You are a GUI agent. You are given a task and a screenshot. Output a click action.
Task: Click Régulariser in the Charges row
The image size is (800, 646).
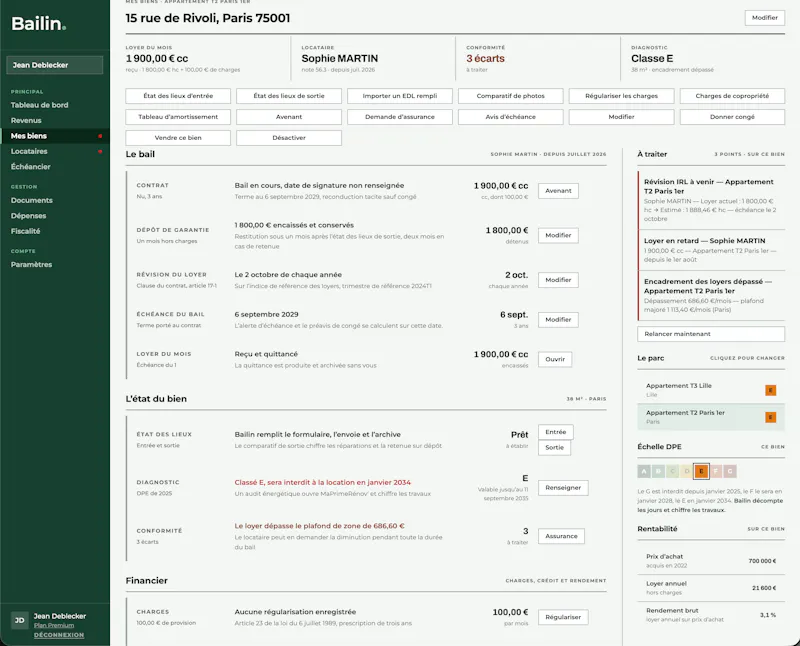coord(563,617)
